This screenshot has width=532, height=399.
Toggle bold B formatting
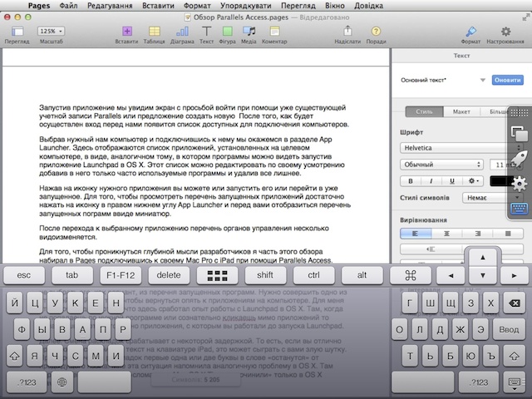[411, 181]
